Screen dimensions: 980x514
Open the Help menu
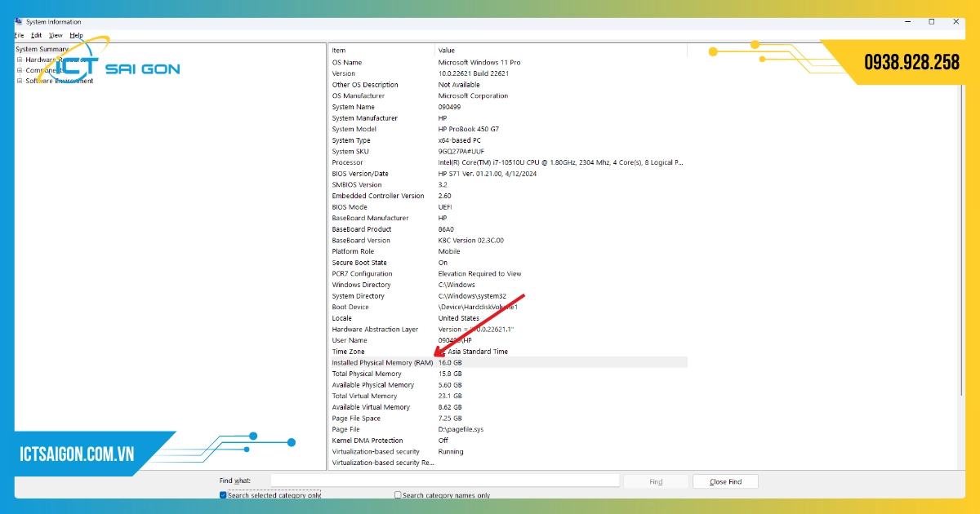click(x=76, y=36)
